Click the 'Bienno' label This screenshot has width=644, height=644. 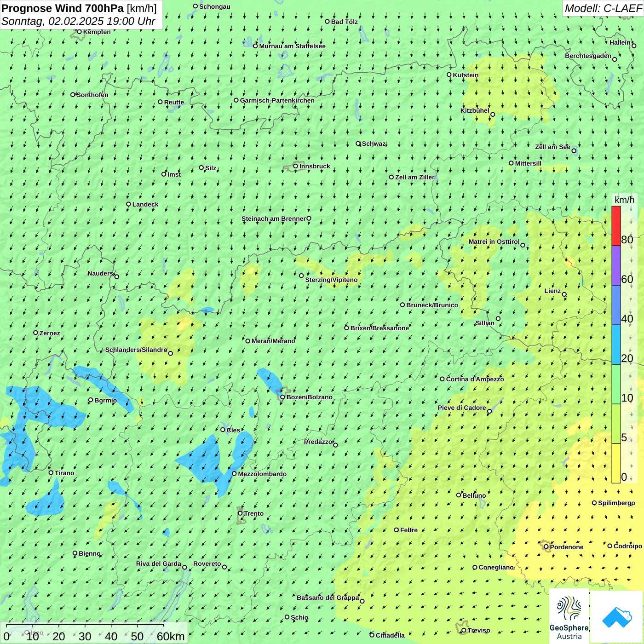tap(89, 553)
